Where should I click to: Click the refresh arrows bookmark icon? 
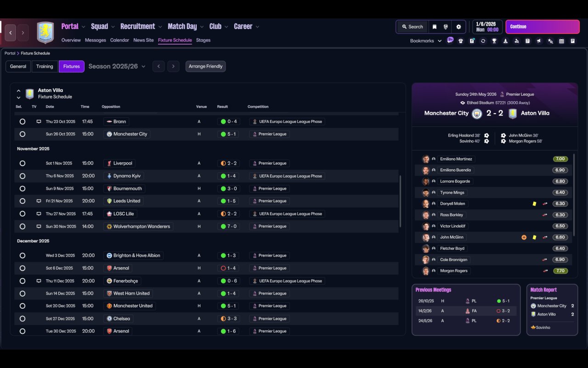click(483, 41)
